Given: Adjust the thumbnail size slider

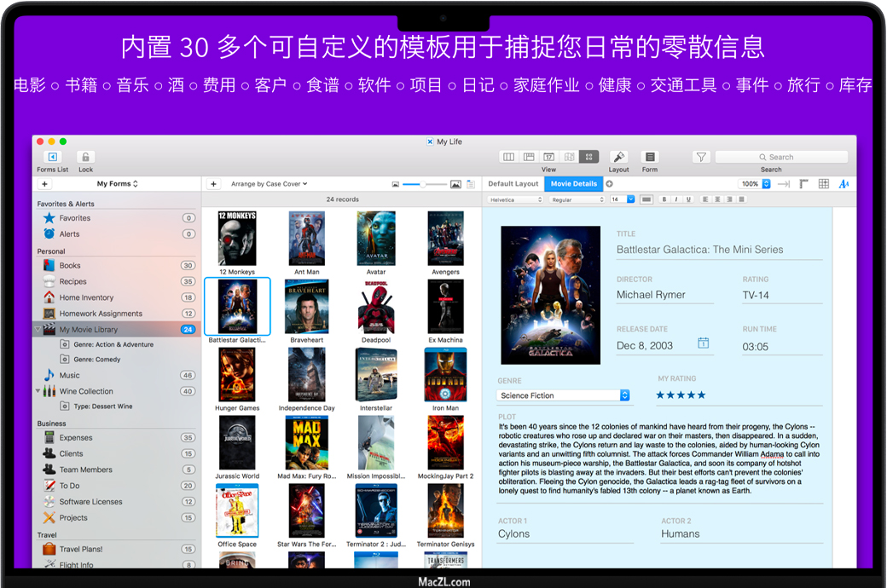Looking at the screenshot, I should (x=424, y=184).
